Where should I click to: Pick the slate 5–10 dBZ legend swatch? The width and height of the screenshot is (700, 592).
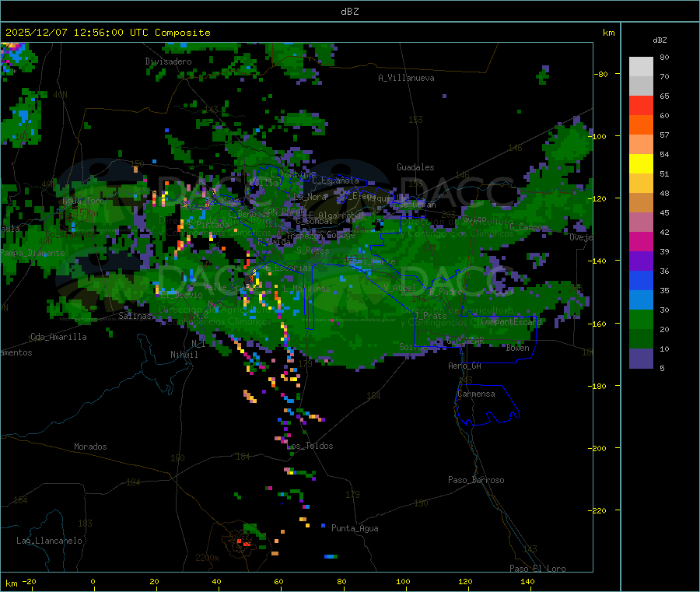point(641,359)
